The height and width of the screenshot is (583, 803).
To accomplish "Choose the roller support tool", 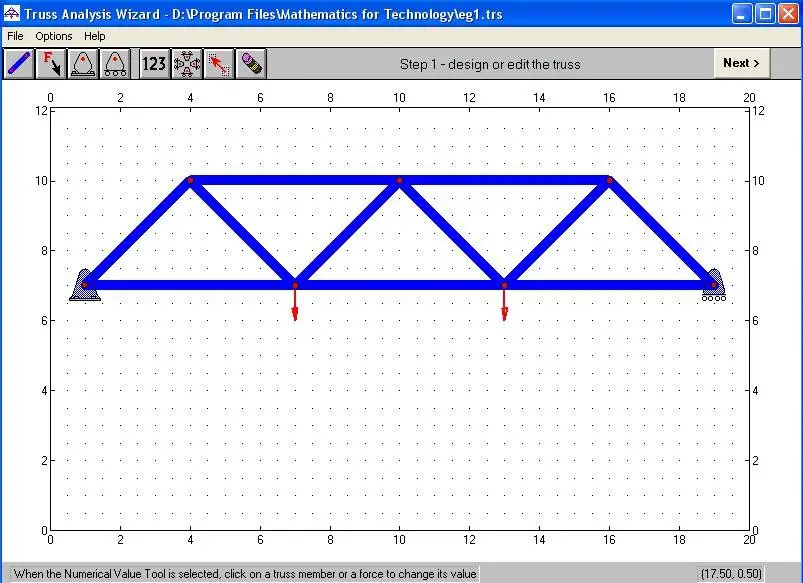I will pos(115,64).
